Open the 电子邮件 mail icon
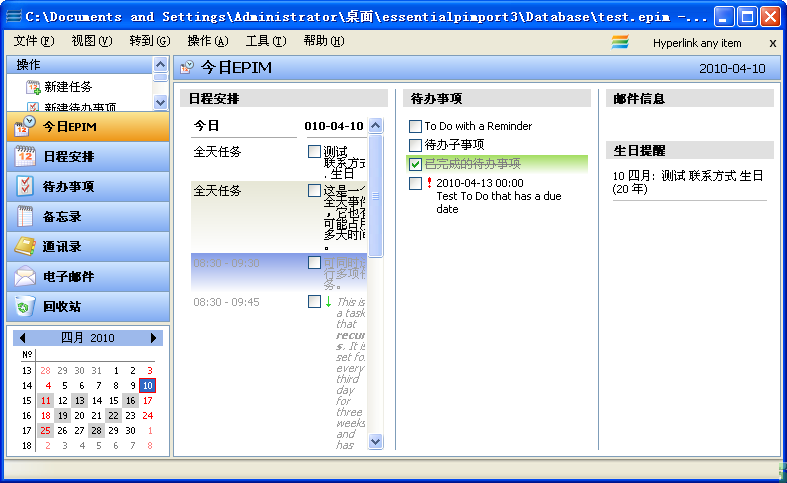 (x=25, y=277)
